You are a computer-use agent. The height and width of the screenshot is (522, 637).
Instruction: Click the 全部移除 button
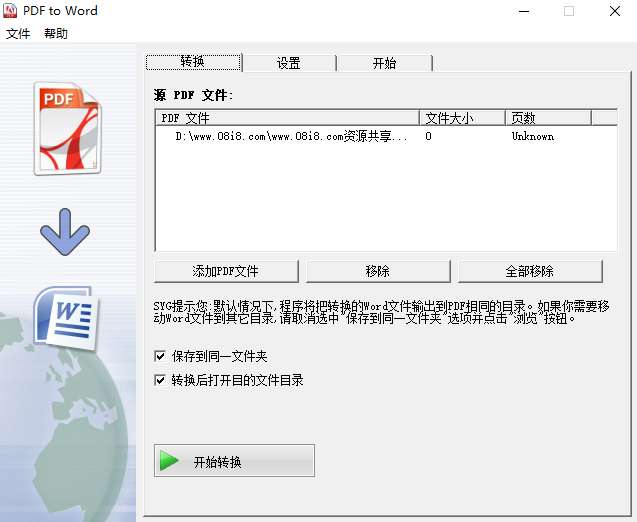click(x=530, y=271)
